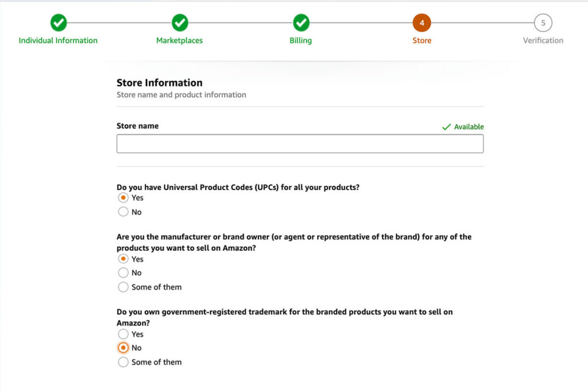Click the Individual Information green checkmark step icon
The height and width of the screenshot is (392, 588).
59,23
